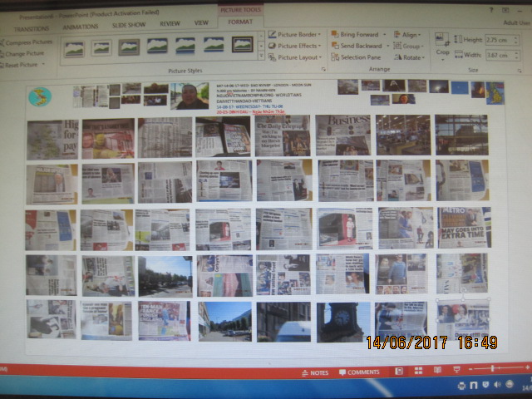Viewport: 532px width, 399px height.
Task: Open the Picture Border dropdown
Action: click(295, 34)
